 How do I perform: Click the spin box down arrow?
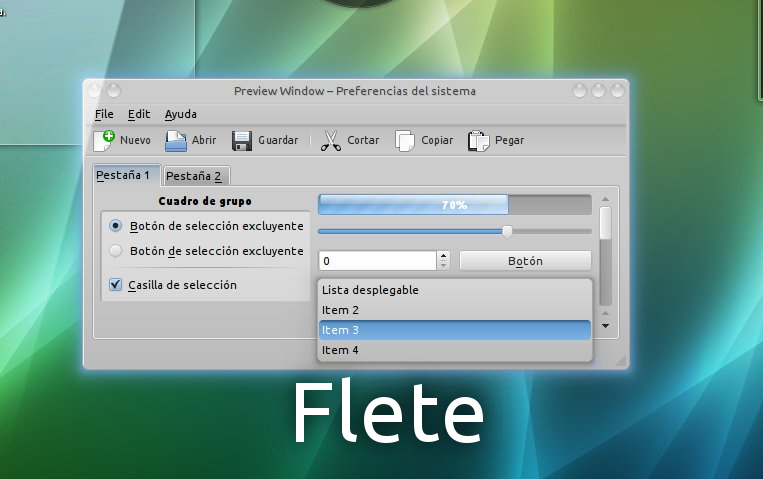(443, 266)
